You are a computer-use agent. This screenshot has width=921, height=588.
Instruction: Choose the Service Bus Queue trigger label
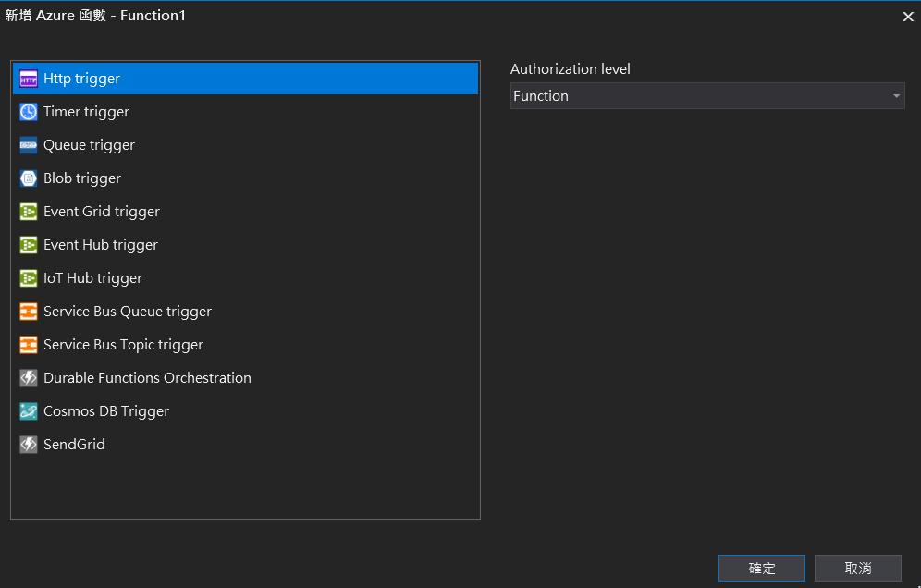(x=128, y=312)
